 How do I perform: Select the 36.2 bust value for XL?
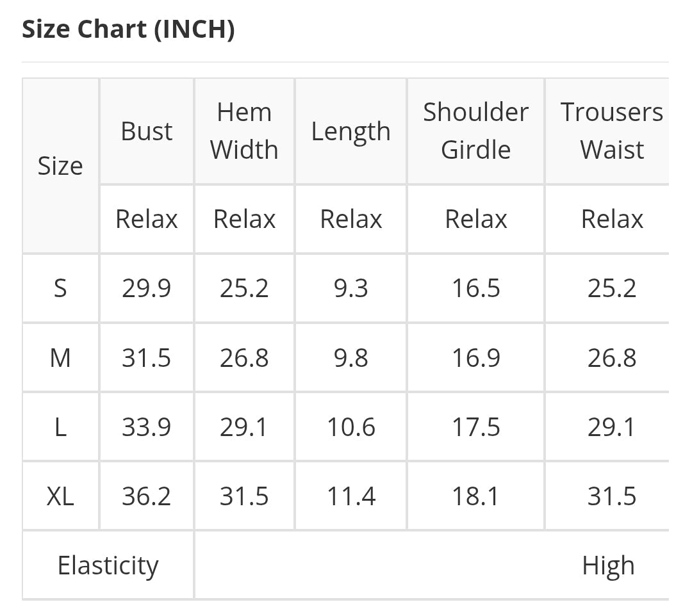tap(147, 496)
